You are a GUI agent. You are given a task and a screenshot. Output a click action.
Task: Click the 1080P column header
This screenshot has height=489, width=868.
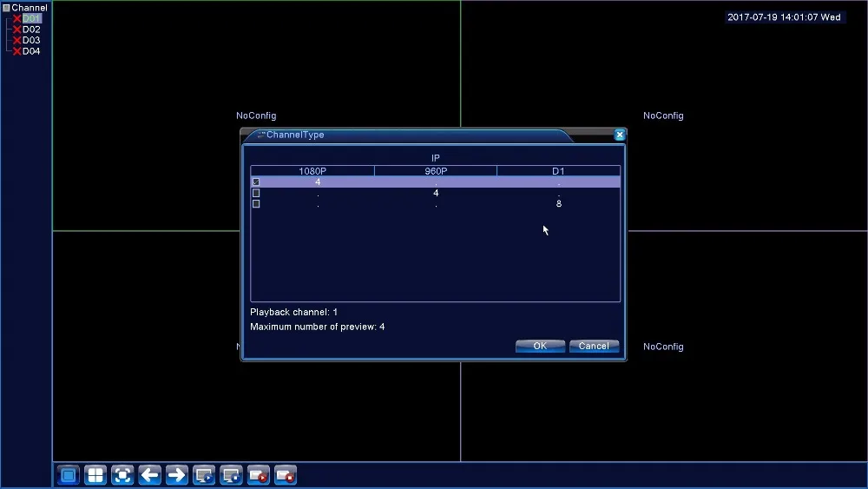click(x=312, y=171)
